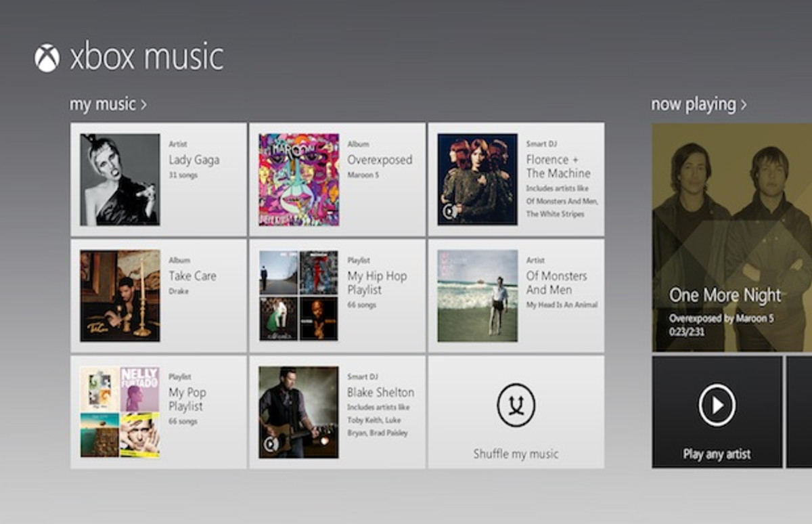Click the Lady Gaga title text

click(x=194, y=160)
